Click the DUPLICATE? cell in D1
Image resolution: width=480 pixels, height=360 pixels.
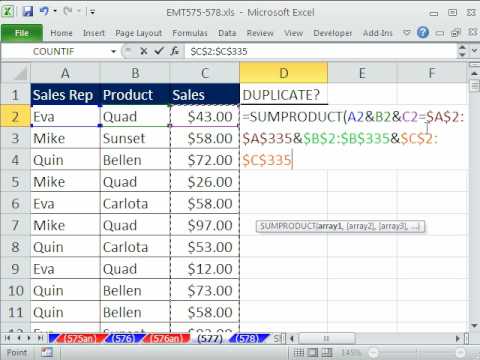[x=284, y=95]
